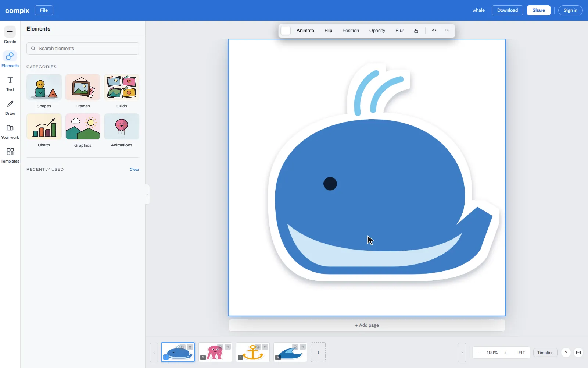The image size is (588, 368).
Task: Delete page 3 anchor thumbnail
Action: point(265,347)
